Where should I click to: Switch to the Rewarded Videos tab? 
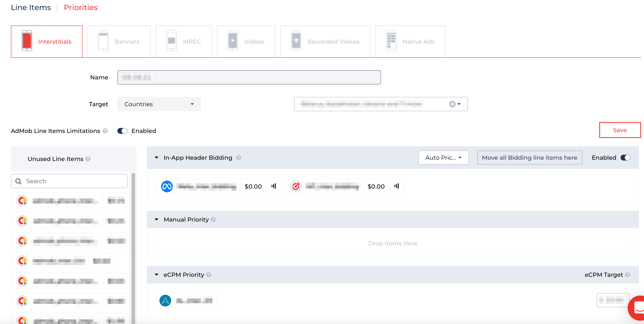pyautogui.click(x=325, y=41)
